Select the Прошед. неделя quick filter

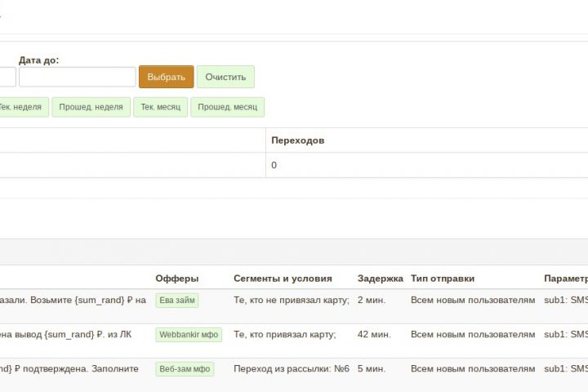coord(91,107)
